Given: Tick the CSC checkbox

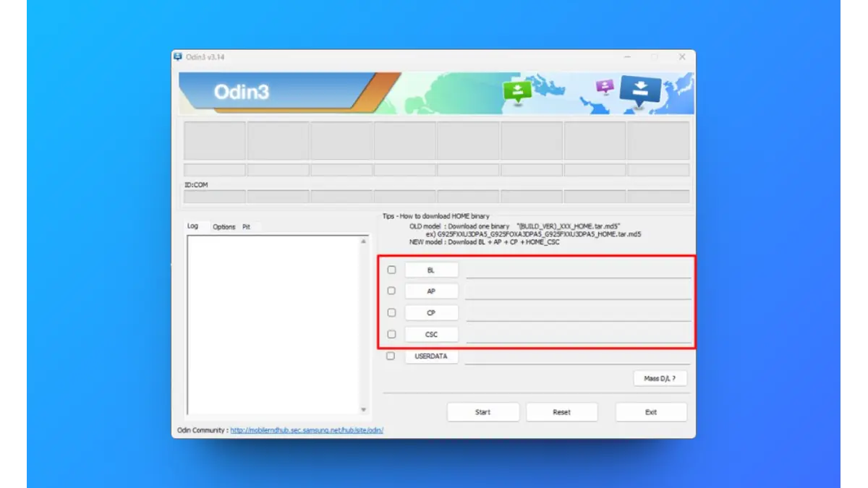Looking at the screenshot, I should pyautogui.click(x=391, y=335).
